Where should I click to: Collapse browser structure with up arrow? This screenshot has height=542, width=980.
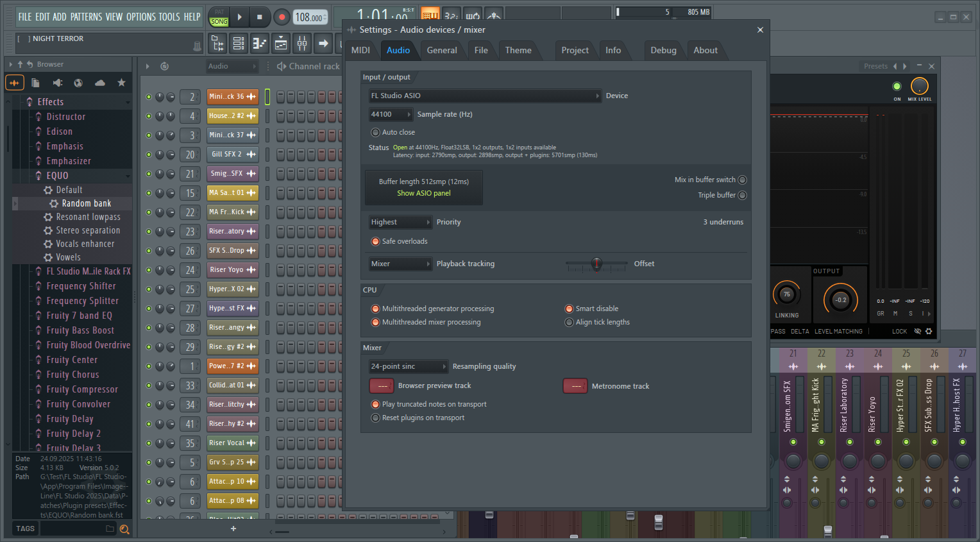click(21, 64)
